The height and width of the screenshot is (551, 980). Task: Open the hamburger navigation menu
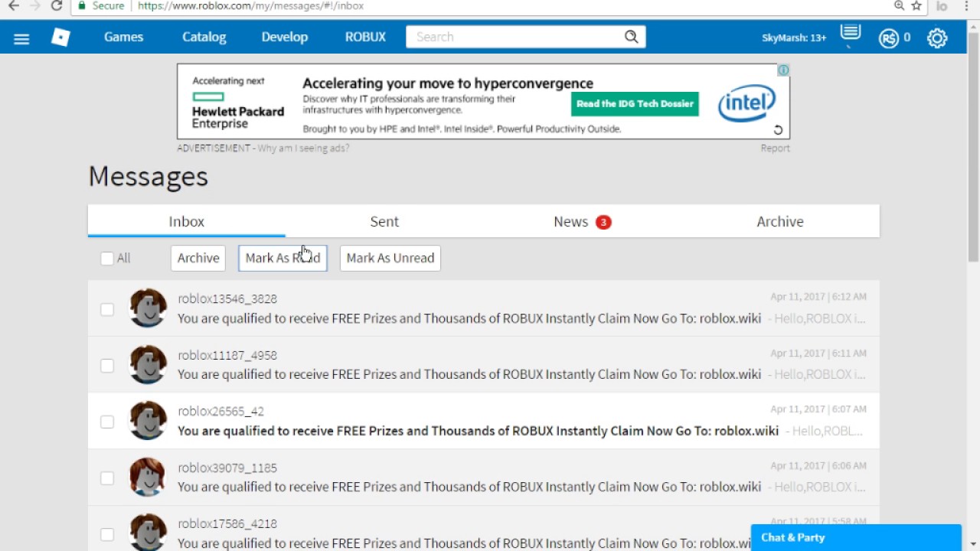(21, 38)
